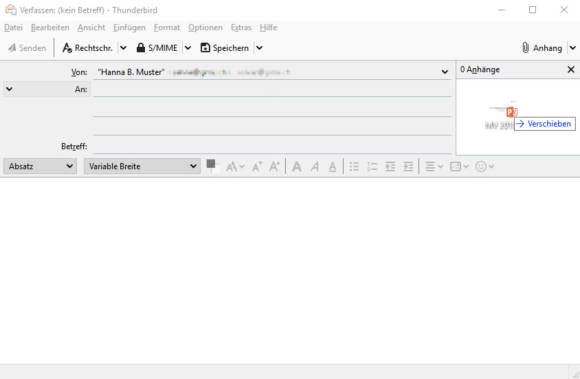Click the bold text formatting icon

[x=297, y=167]
